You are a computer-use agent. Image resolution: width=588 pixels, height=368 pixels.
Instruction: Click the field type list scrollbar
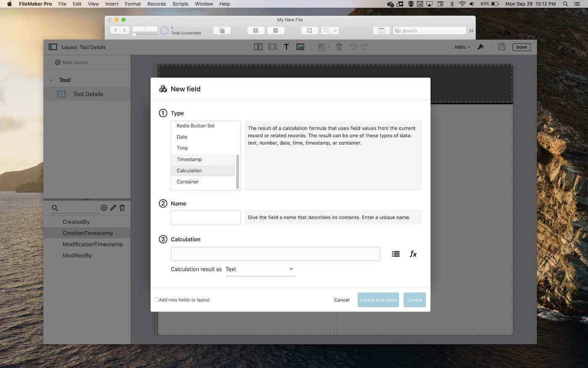(238, 171)
